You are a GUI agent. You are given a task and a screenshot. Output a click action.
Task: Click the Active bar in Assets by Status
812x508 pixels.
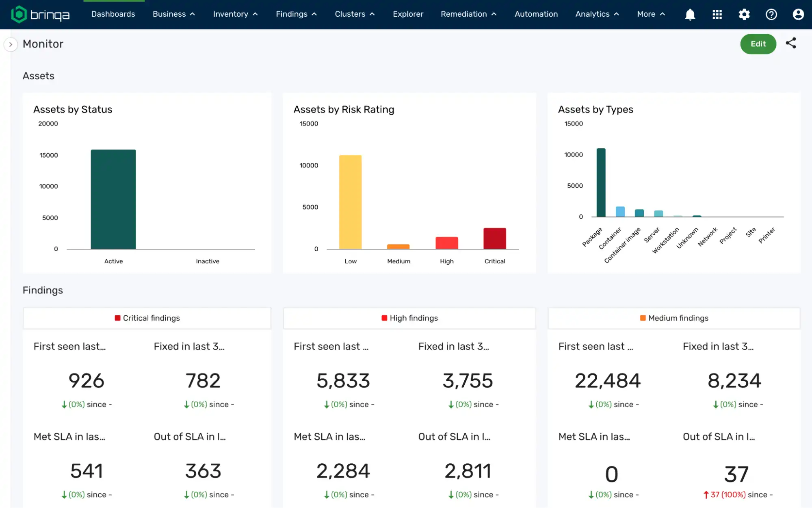pyautogui.click(x=113, y=199)
